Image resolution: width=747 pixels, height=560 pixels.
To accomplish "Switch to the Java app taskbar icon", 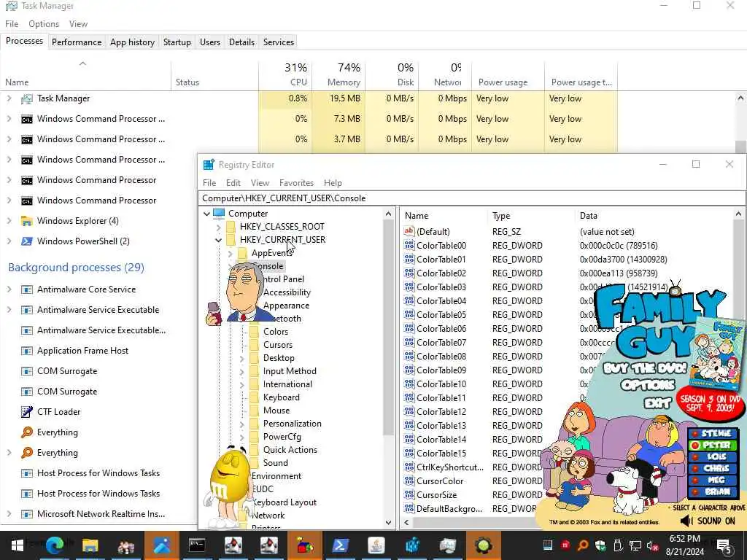I will (376, 545).
